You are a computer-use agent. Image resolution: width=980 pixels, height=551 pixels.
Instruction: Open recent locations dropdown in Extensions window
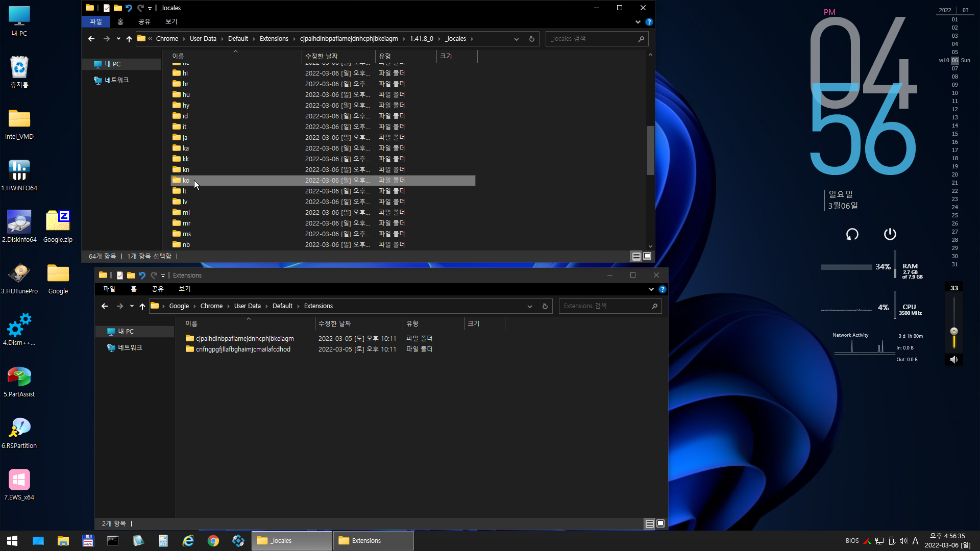(x=132, y=306)
